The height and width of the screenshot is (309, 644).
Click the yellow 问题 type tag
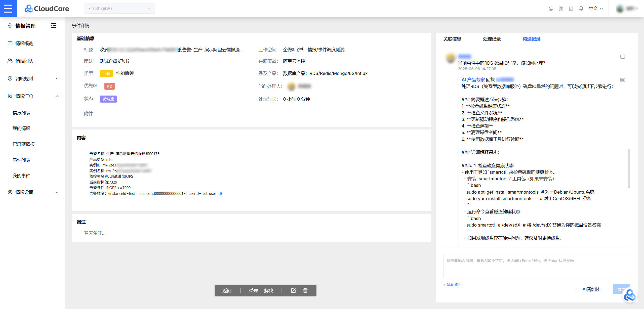point(106,73)
